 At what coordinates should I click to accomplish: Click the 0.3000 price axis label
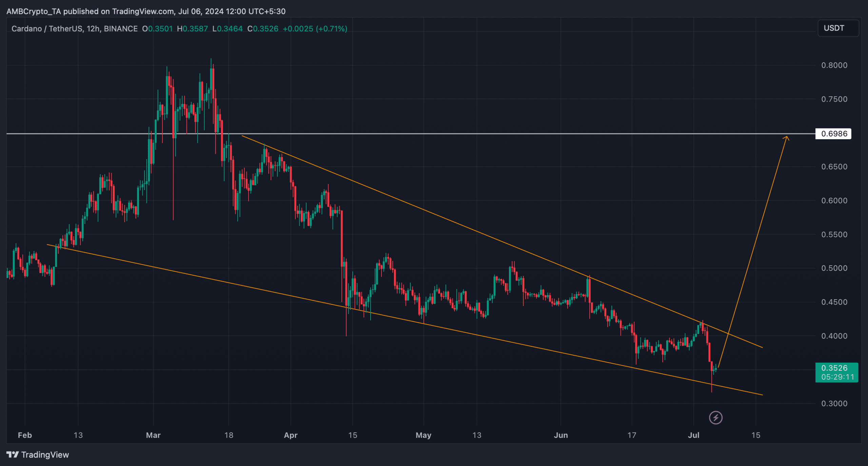[834, 404]
